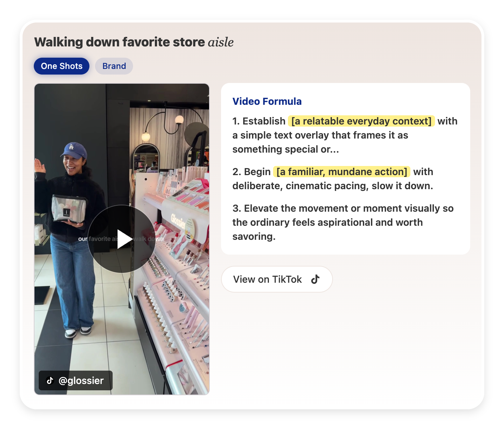Click the TikTok icon beside @glossier
This screenshot has width=504, height=429.
tap(50, 380)
